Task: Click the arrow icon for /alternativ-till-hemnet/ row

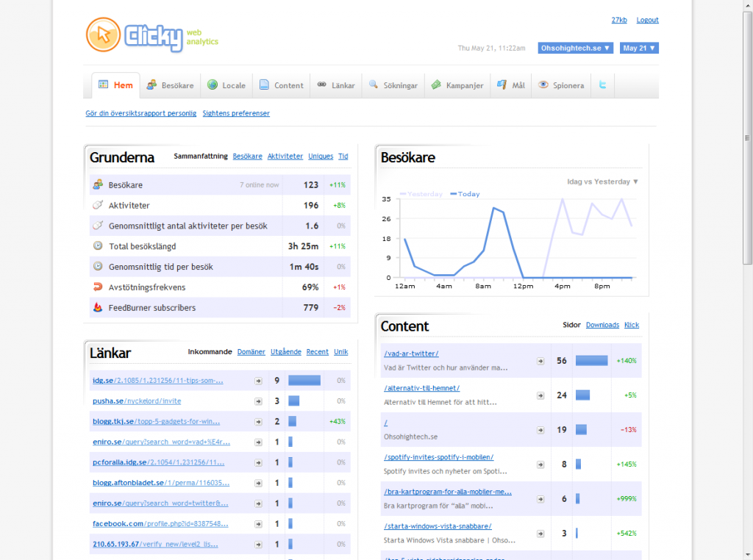Action: [x=540, y=395]
